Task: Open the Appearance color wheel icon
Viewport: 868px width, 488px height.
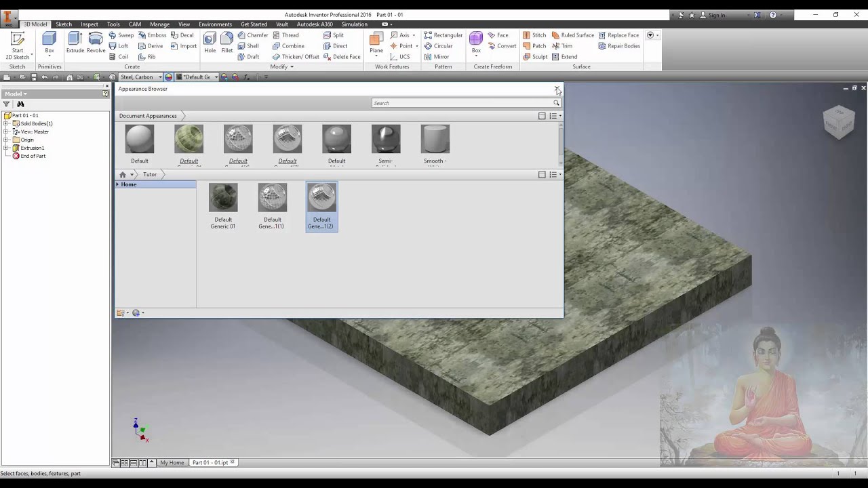Action: pyautogui.click(x=169, y=77)
